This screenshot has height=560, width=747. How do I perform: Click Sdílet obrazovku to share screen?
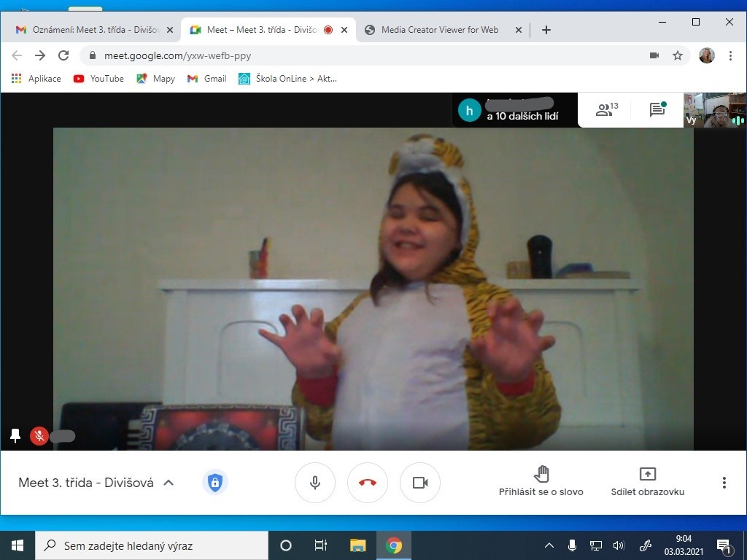click(647, 481)
